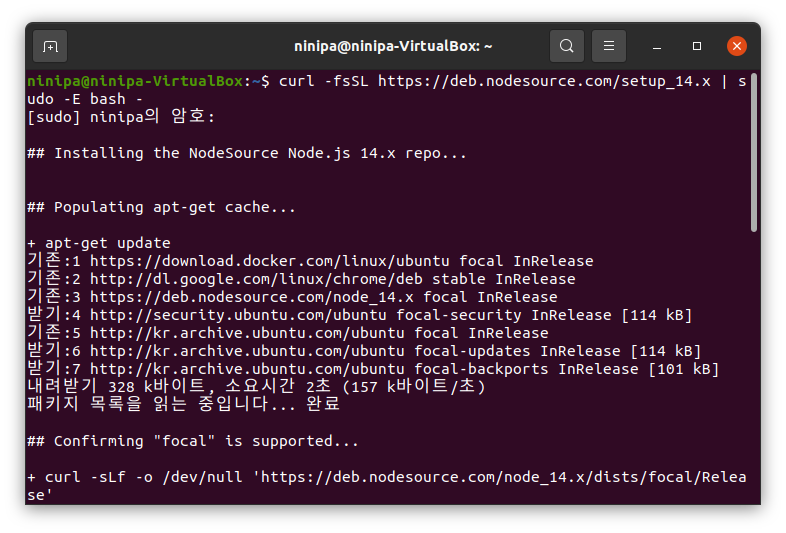Click the security.ubuntu.com focal-security line
Image resolution: width=786 pixels, height=533 pixels.
(x=360, y=315)
